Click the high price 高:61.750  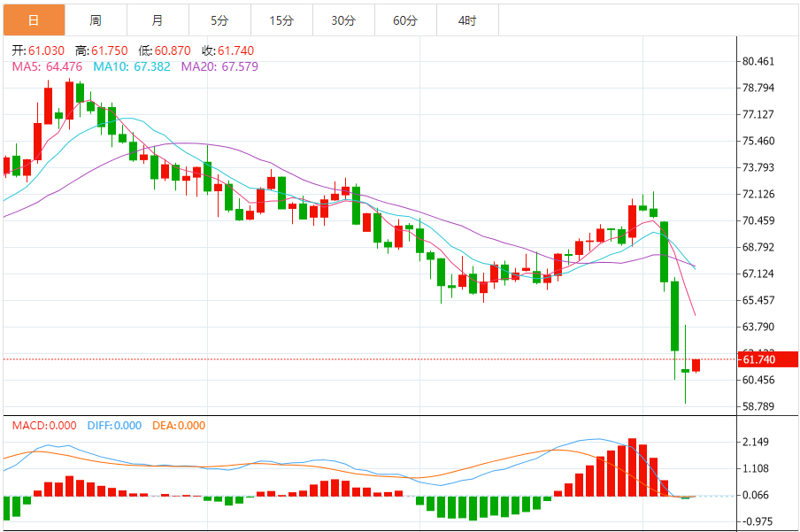coord(102,50)
